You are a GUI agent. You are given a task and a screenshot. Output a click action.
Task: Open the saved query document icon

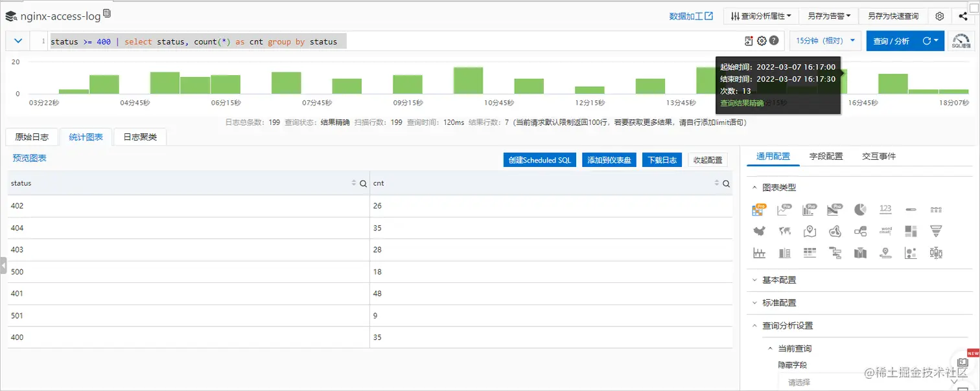pos(749,41)
